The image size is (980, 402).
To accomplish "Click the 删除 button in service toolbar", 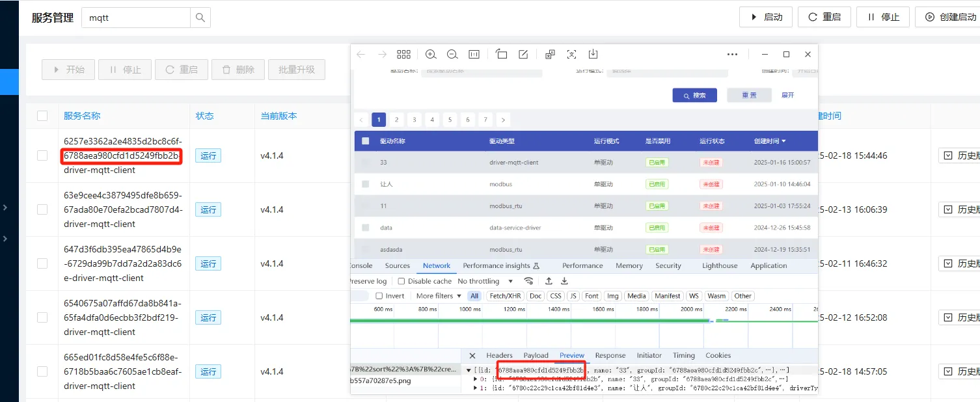I will coord(238,70).
